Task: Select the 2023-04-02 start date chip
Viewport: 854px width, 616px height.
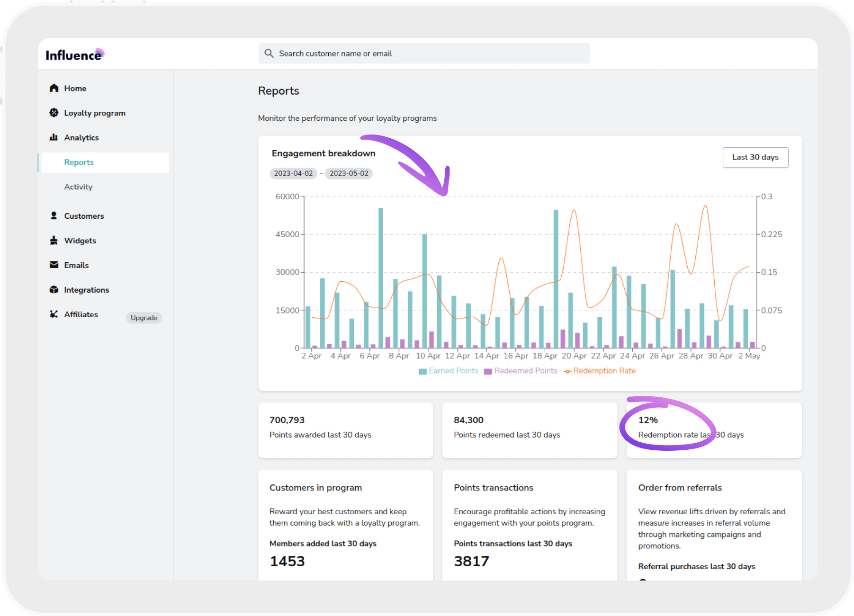Action: [293, 173]
